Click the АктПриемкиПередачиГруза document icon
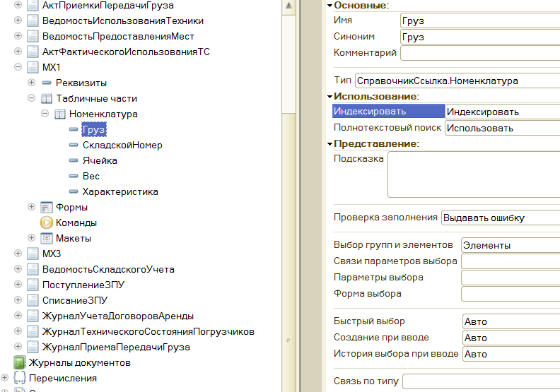The height and width of the screenshot is (392, 560). tap(33, 5)
